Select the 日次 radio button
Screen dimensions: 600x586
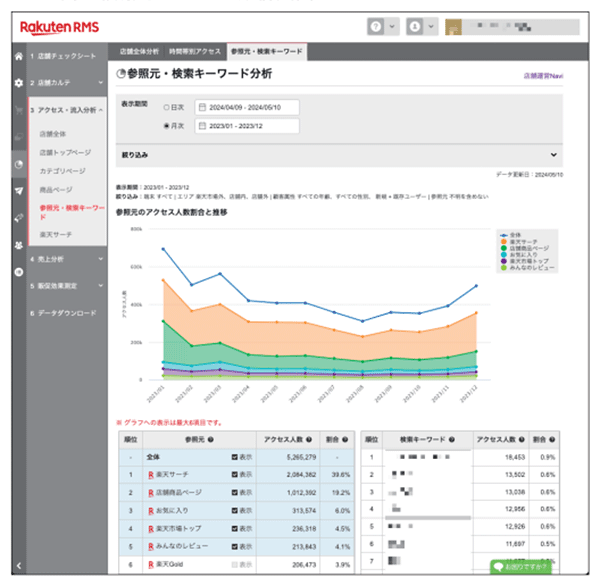point(166,108)
